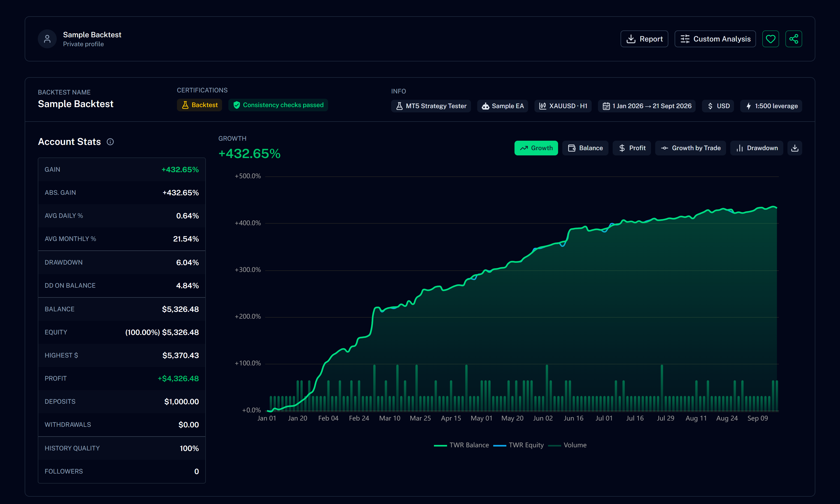Click the flask icon in Backtest badge
The width and height of the screenshot is (840, 504).
185,105
